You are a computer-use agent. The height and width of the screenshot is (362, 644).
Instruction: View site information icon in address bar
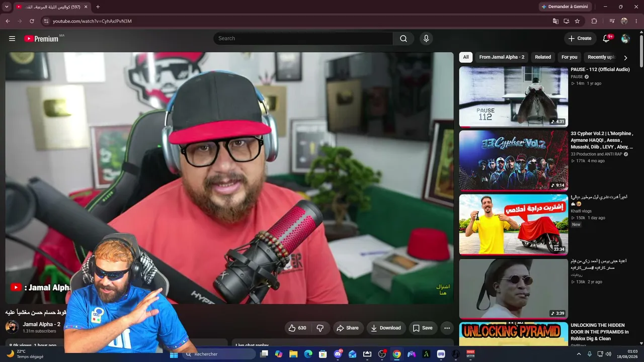(x=46, y=21)
